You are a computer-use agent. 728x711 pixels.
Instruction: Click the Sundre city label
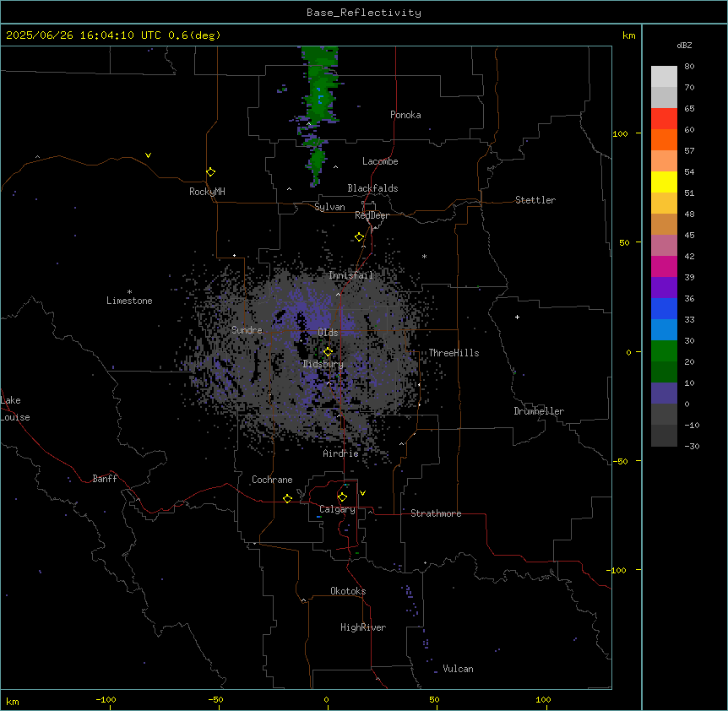coord(247,330)
